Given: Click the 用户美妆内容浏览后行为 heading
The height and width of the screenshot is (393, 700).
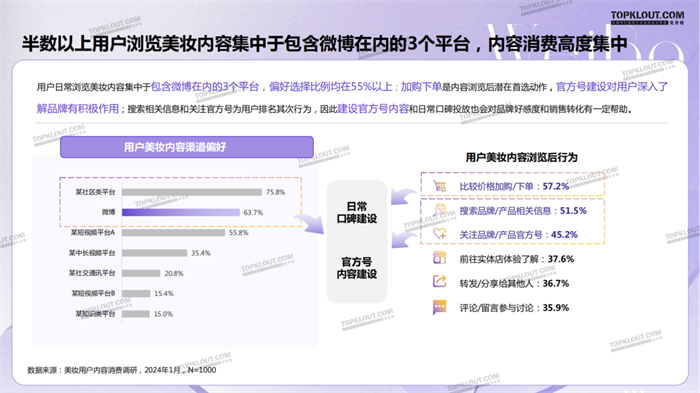Looking at the screenshot, I should pyautogui.click(x=521, y=157).
